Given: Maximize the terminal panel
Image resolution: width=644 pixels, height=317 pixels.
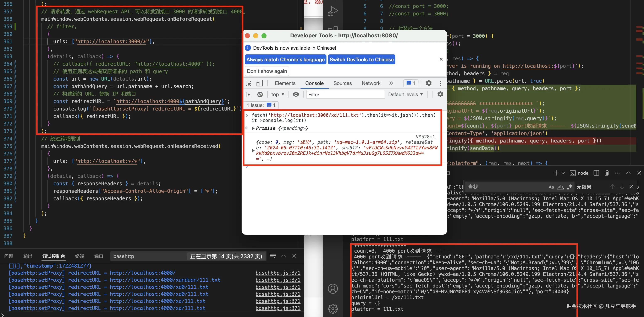Looking at the screenshot, I should [x=628, y=173].
